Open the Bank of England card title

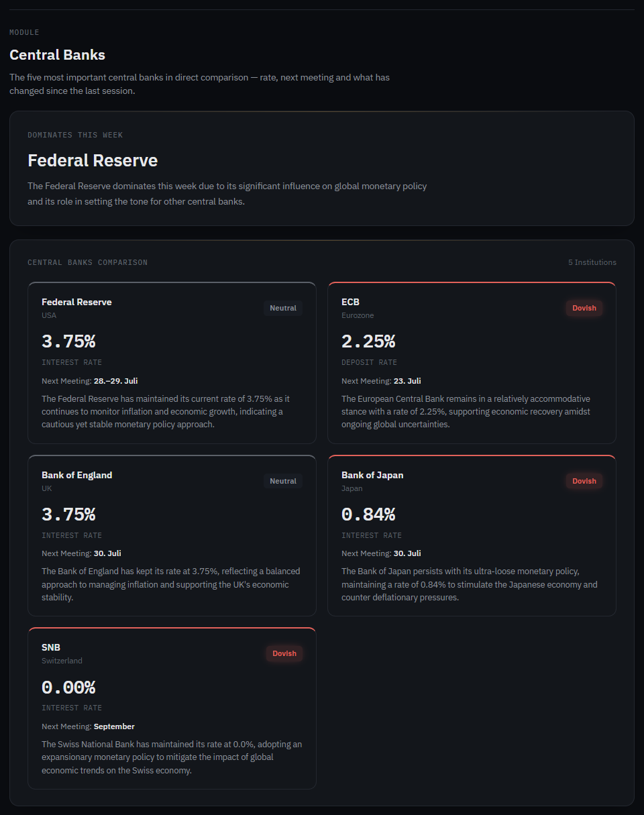tap(76, 475)
